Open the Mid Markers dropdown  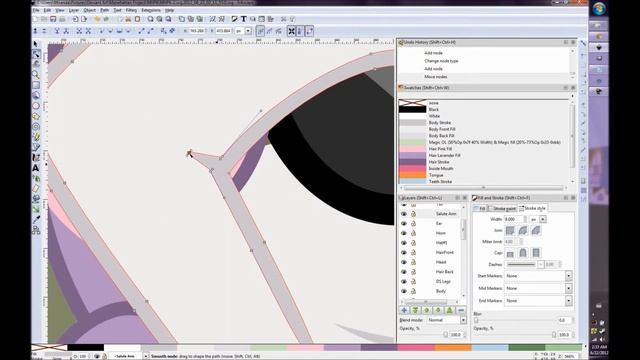click(x=568, y=289)
